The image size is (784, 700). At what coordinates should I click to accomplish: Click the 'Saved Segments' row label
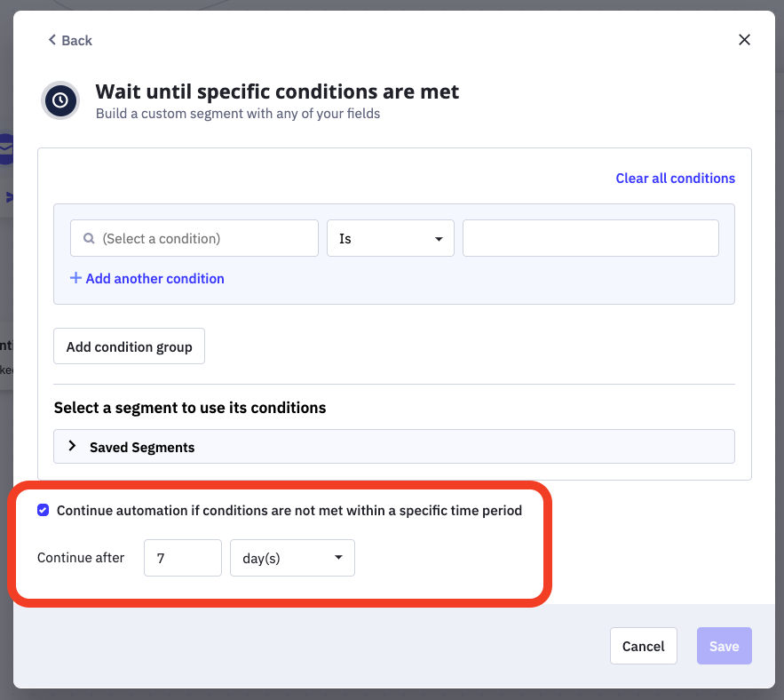point(142,447)
